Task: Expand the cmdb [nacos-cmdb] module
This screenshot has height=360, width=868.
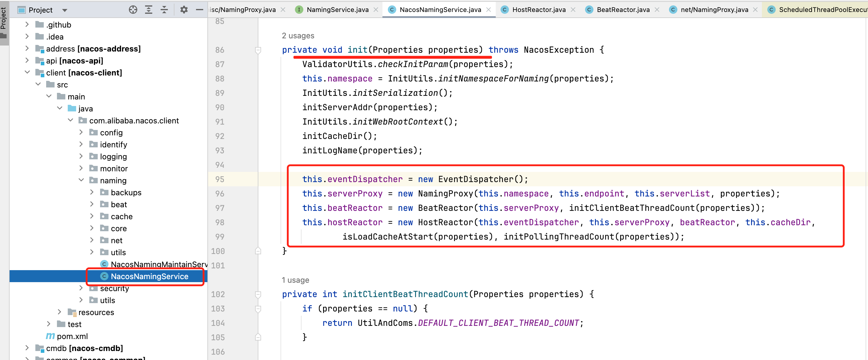Action: click(27, 348)
